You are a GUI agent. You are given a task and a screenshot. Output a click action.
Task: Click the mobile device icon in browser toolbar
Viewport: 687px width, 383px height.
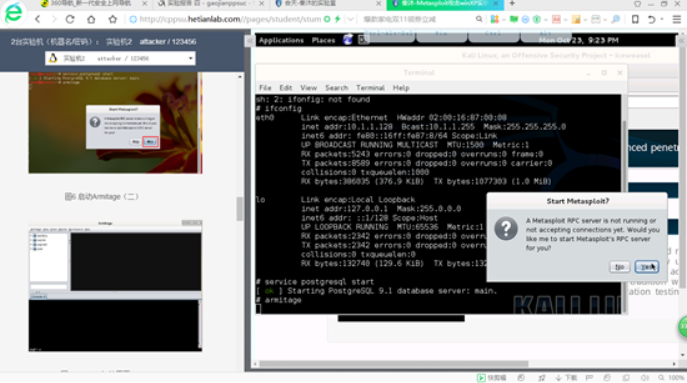coord(635,19)
